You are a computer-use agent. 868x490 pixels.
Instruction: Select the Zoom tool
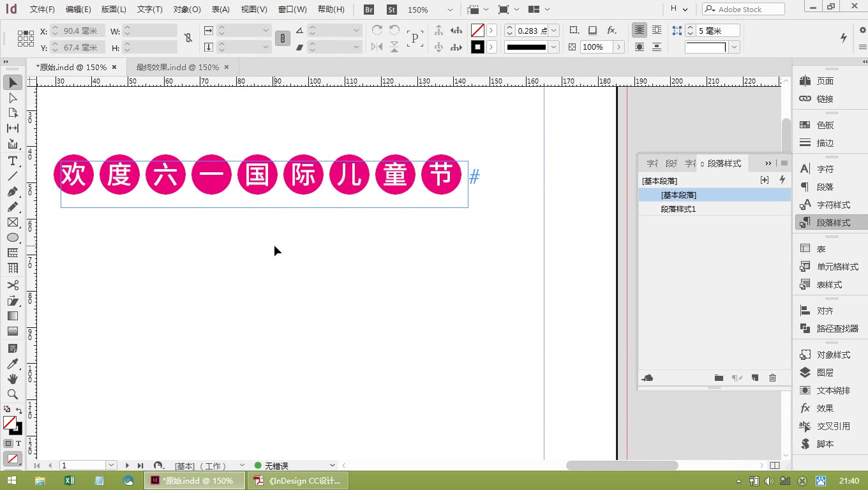pyautogui.click(x=13, y=394)
